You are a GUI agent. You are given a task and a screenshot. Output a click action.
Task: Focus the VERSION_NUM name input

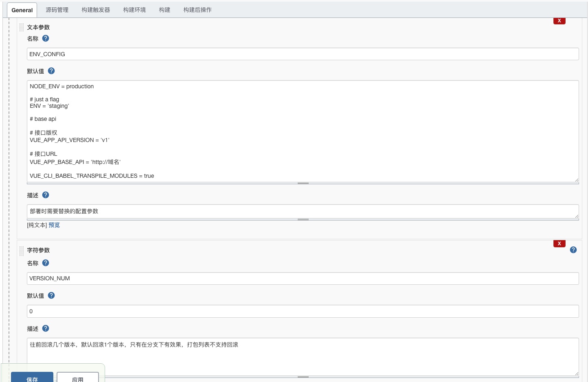click(x=303, y=278)
